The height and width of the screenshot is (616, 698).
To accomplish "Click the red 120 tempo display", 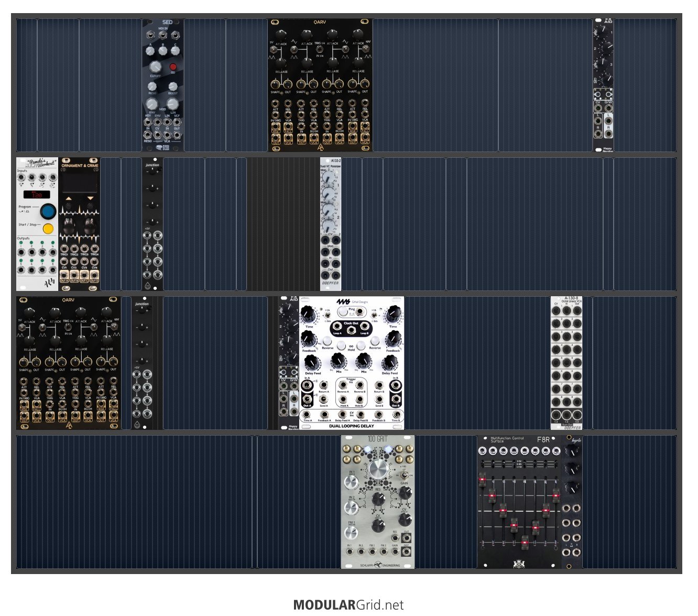I will [x=37, y=194].
